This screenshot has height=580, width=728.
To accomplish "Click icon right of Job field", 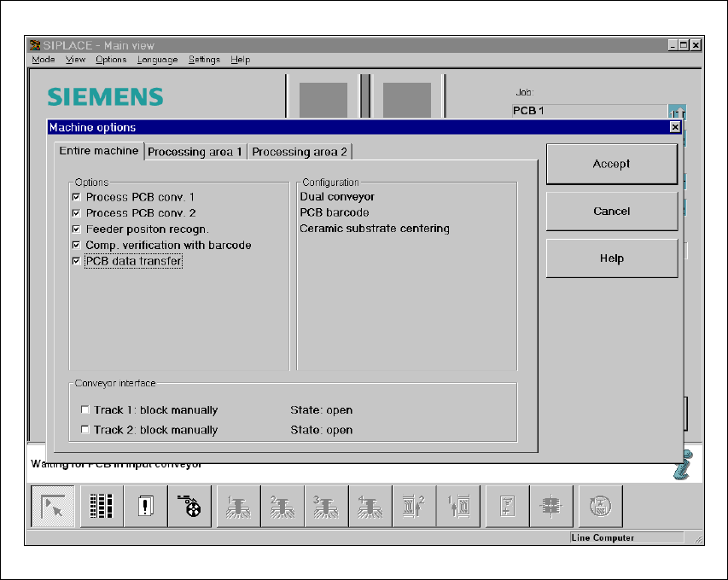I will click(677, 112).
